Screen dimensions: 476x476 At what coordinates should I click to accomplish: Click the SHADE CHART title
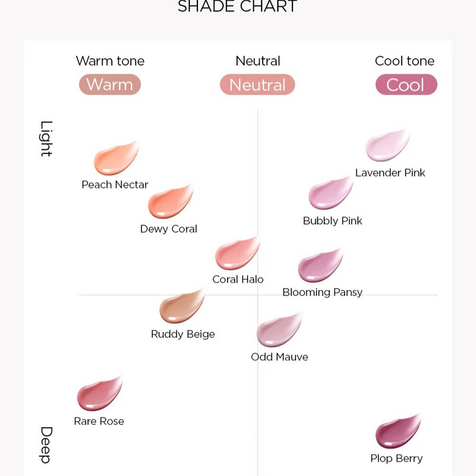pyautogui.click(x=238, y=7)
